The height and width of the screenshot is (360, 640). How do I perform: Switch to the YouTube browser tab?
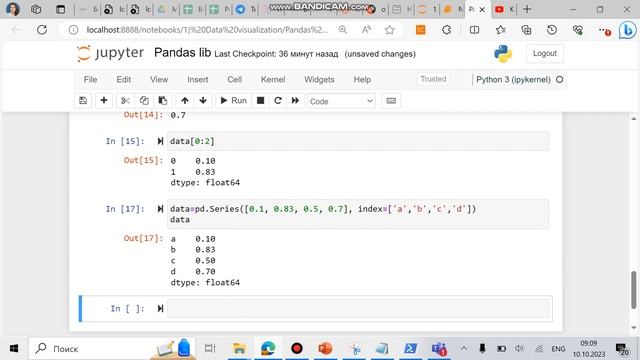point(504,9)
